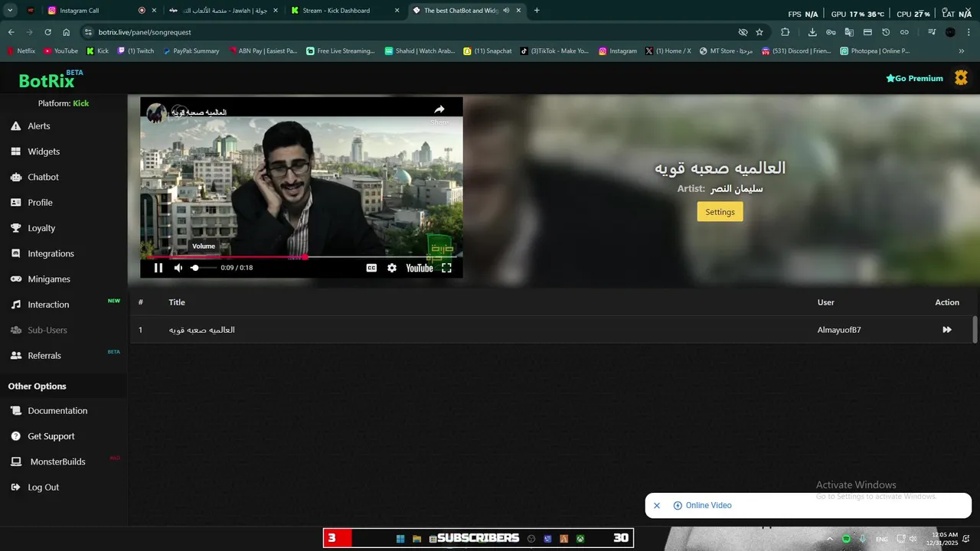Mute the YouTube player volume
Screen dimensions: 980x551
[178, 268]
